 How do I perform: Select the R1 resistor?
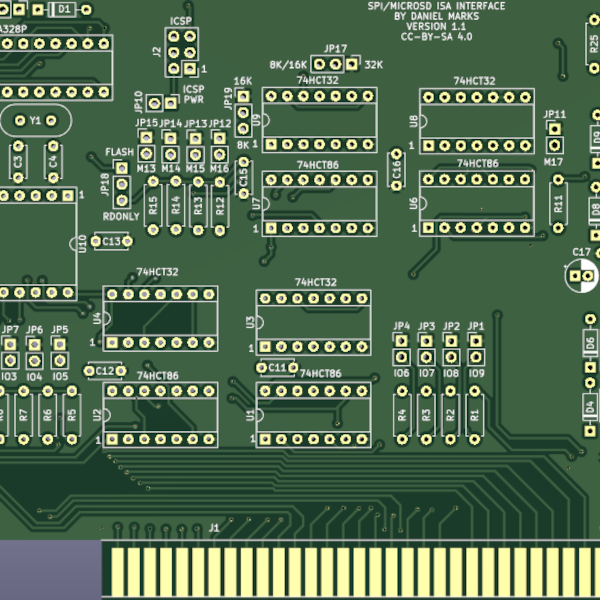[475, 412]
